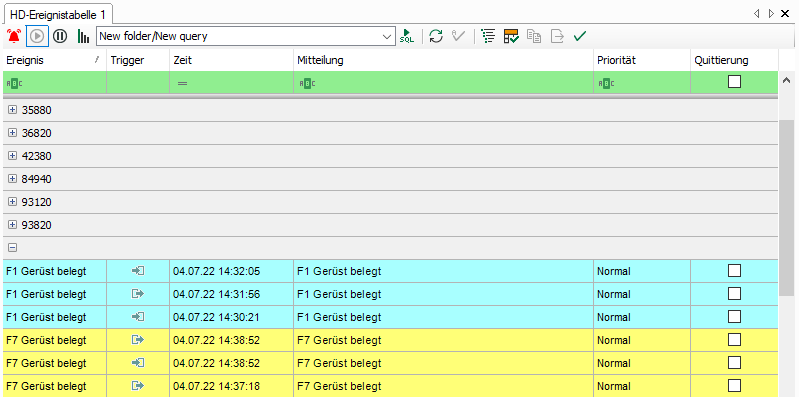Screen dimensions: 799x397
Task: Expand group 42380
Action: [13, 156]
